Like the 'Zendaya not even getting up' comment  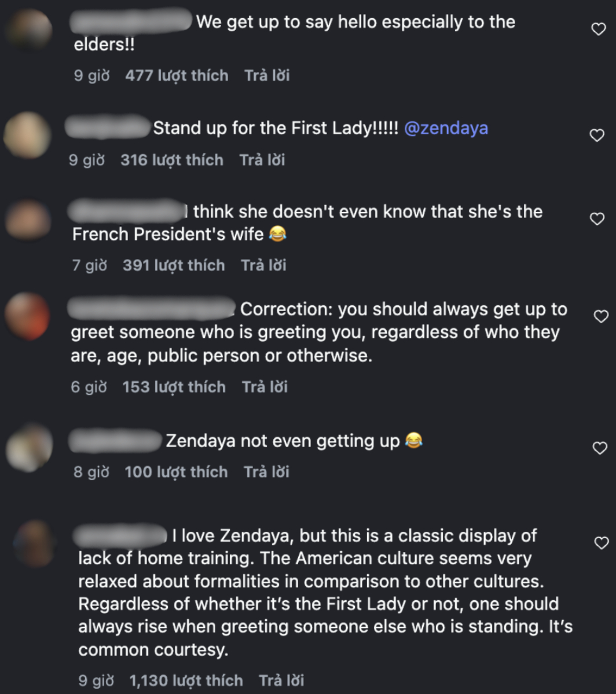coord(600,448)
